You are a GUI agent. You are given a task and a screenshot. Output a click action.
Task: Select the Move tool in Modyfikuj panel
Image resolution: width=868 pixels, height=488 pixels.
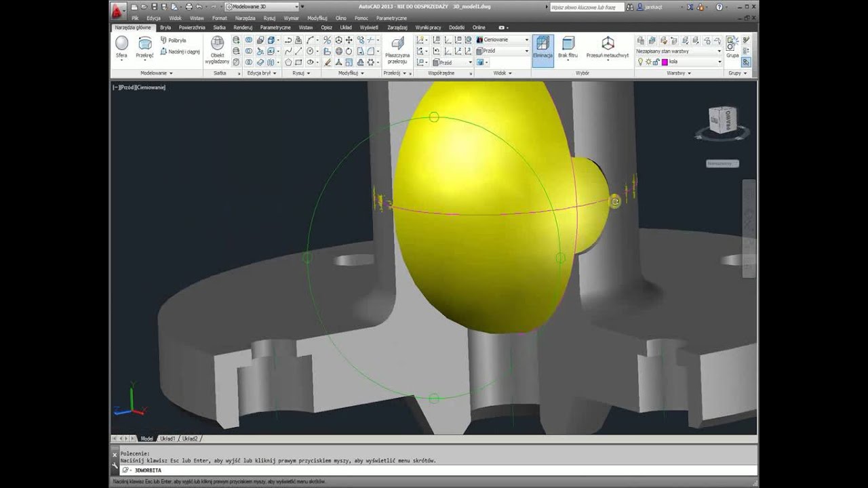click(x=349, y=41)
